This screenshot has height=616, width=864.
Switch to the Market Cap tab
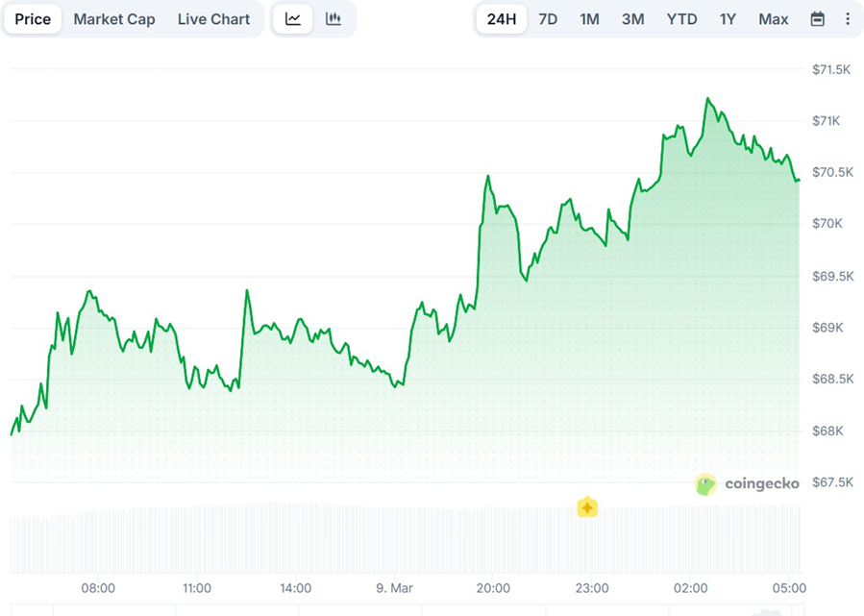(114, 19)
